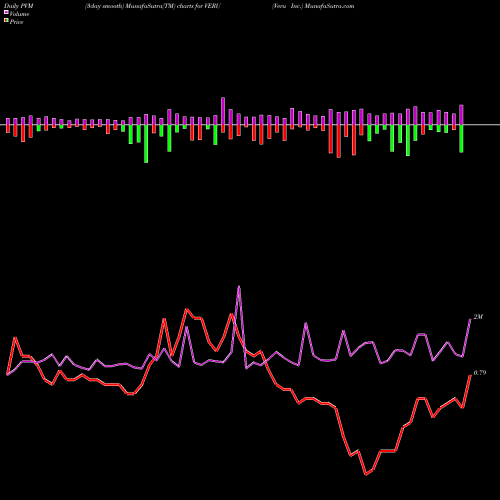
Task: Select the 'Volume' legend label
Action: click(x=19, y=14)
